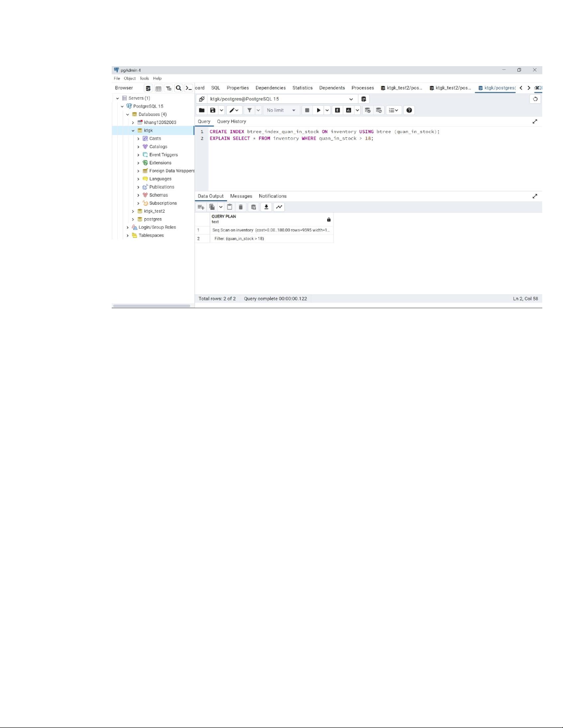563x728 pixels.
Task: Click the reset layout circular arrow icon
Action: [535, 99]
